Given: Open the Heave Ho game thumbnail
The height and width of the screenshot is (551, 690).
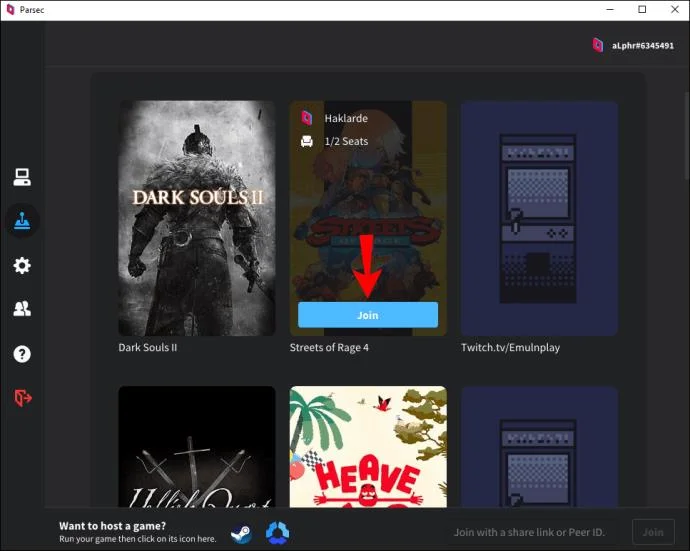Looking at the screenshot, I should tap(368, 446).
